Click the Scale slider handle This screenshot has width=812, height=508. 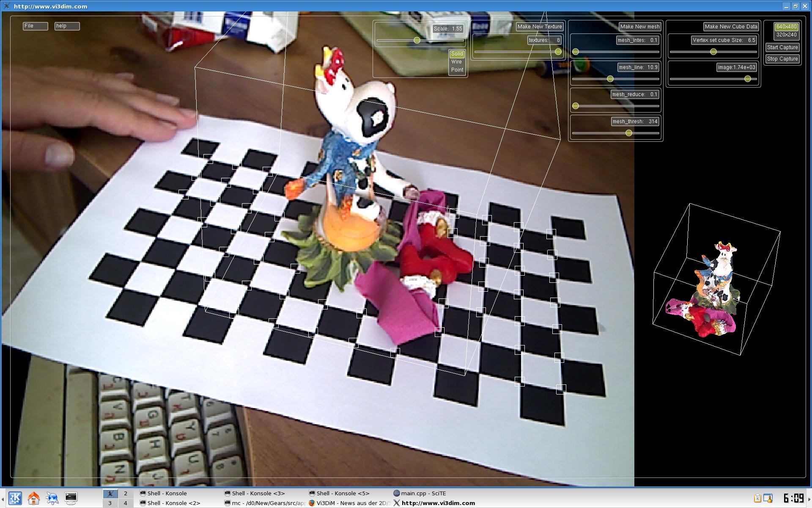coord(417,40)
